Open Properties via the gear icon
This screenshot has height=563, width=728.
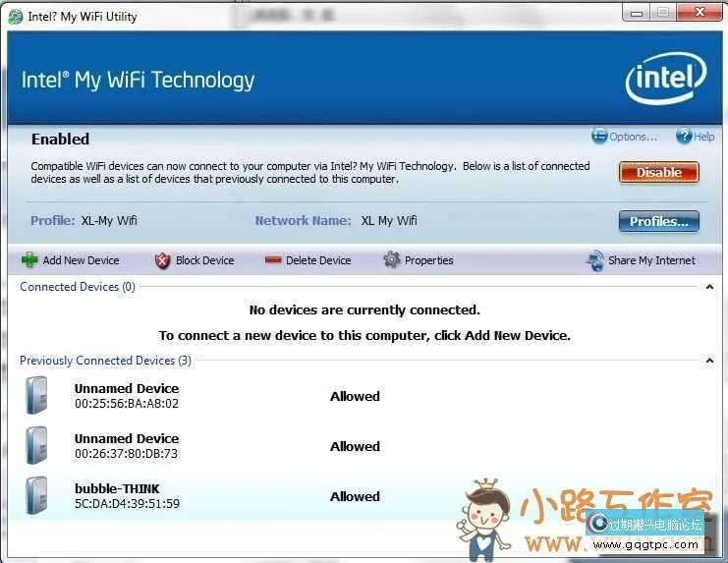coord(392,260)
